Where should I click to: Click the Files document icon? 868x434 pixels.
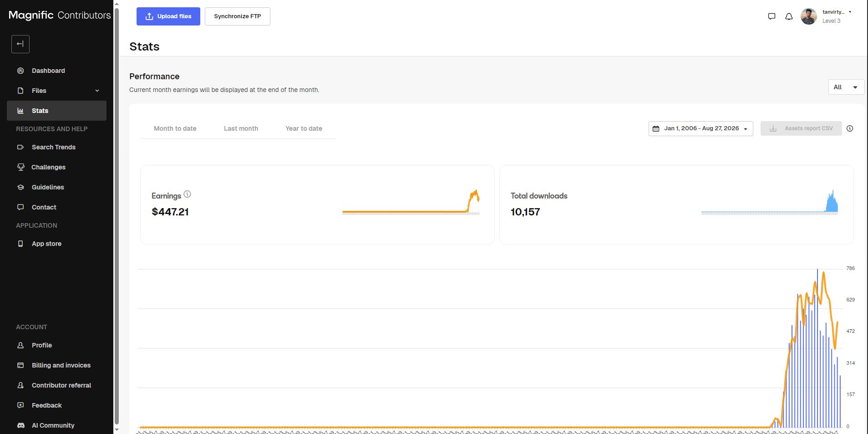click(x=20, y=91)
